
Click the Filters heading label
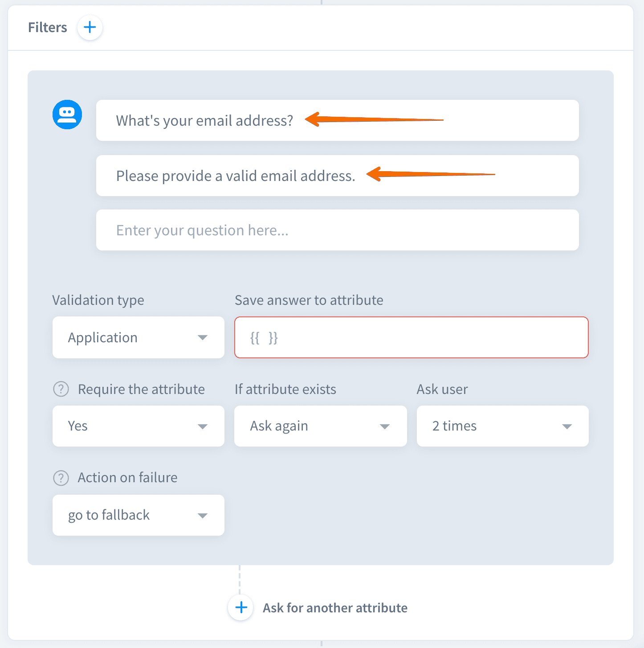pos(48,28)
